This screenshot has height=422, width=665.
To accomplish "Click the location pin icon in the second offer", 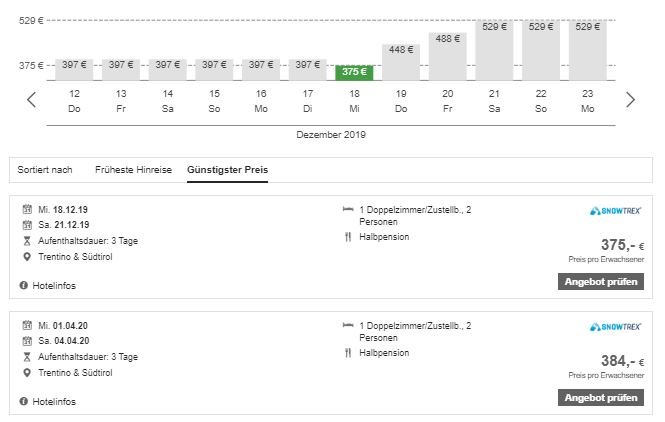I will click(25, 373).
